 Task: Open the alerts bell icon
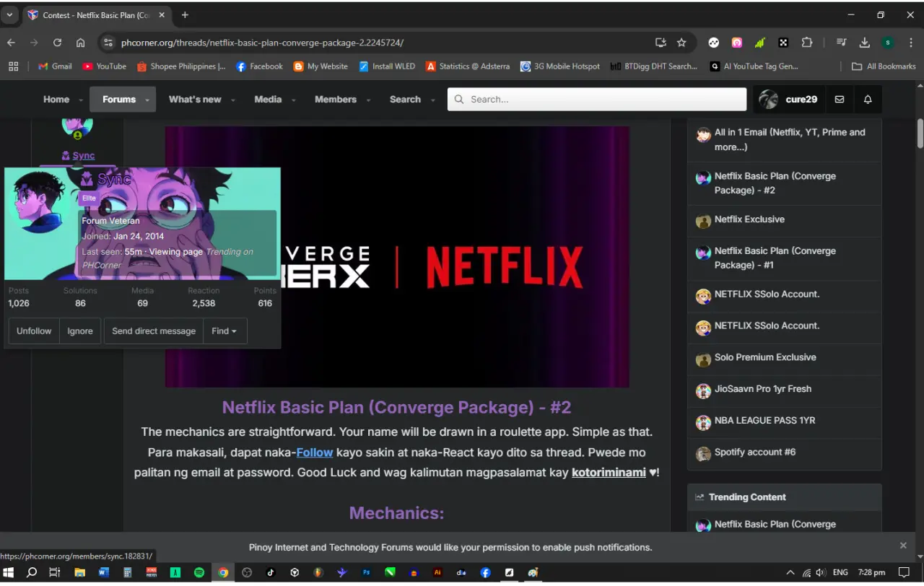868,100
